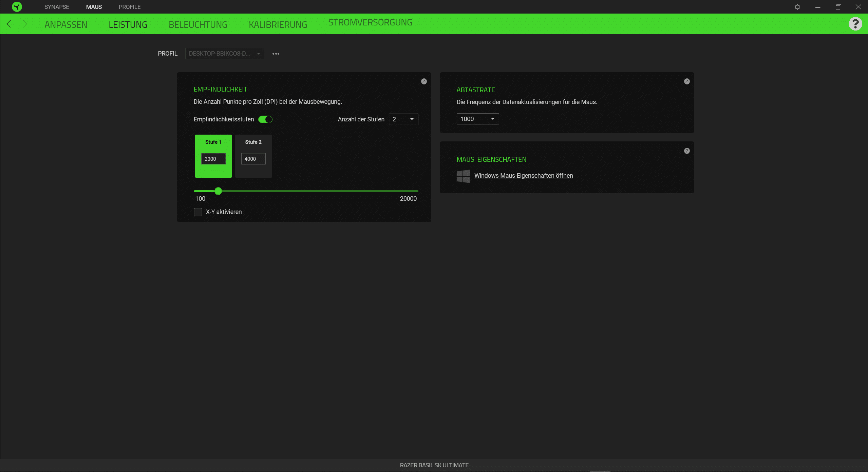Open profile options three-dot menu
868x472 pixels.
point(276,54)
